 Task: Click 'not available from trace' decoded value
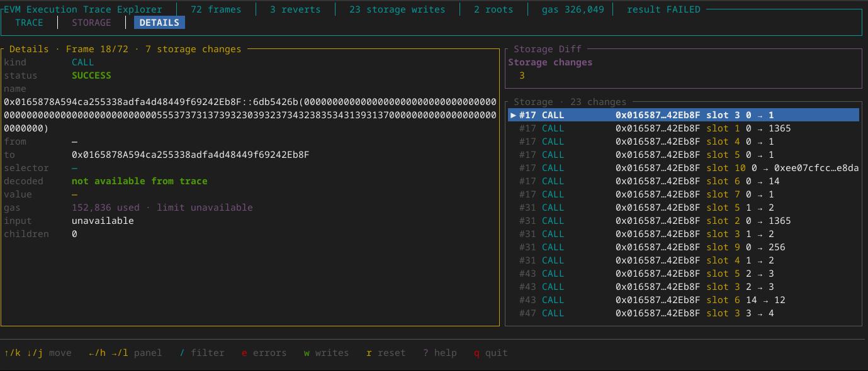coord(140,181)
